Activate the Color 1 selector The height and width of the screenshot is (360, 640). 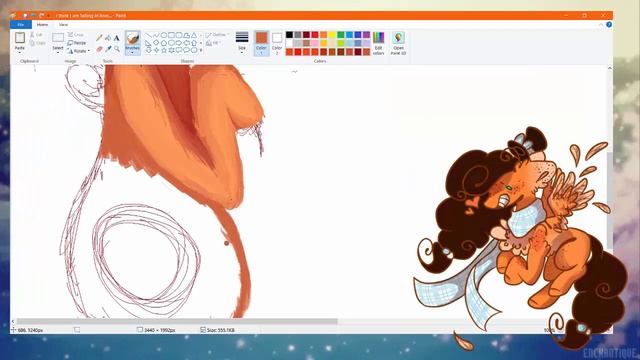click(x=261, y=43)
